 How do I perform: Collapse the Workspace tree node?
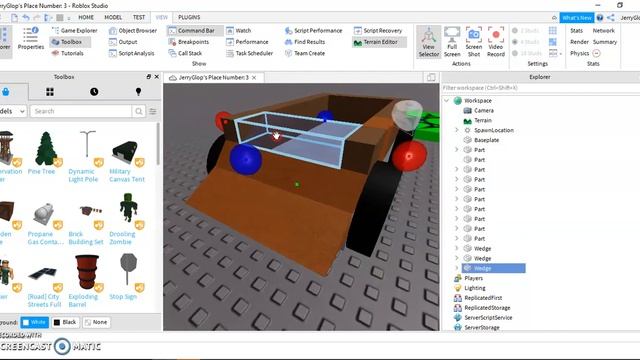point(447,100)
